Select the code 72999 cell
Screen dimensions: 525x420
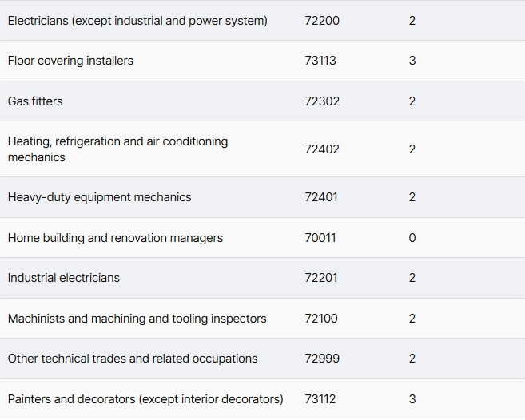pyautogui.click(x=322, y=359)
